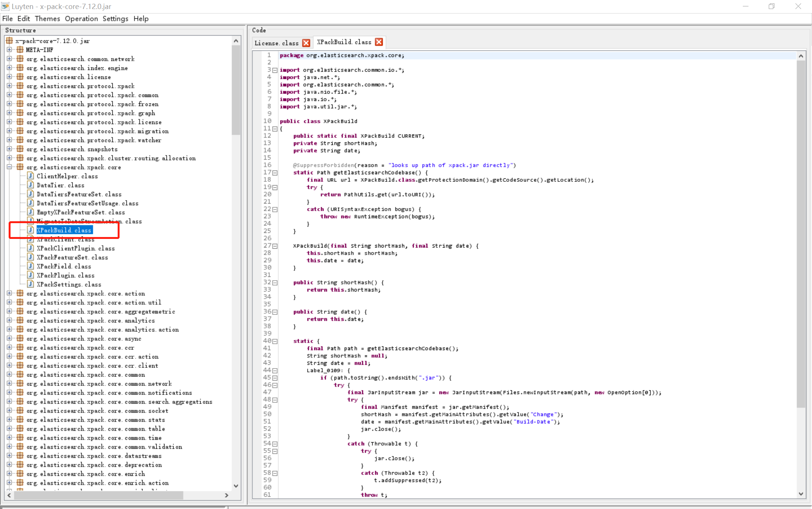Collapse code fold at line 40 static block
The width and height of the screenshot is (812, 509).
coord(275,341)
